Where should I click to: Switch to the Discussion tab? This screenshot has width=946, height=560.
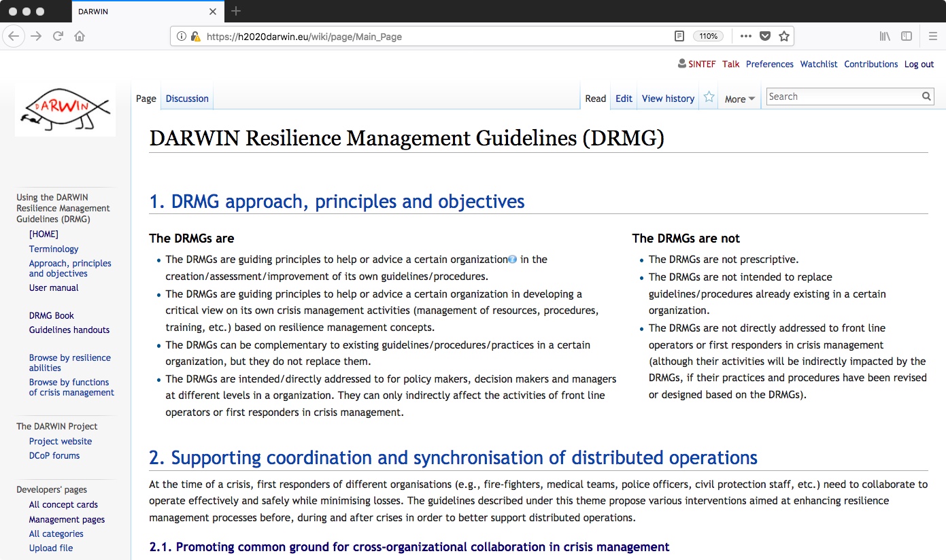click(187, 99)
